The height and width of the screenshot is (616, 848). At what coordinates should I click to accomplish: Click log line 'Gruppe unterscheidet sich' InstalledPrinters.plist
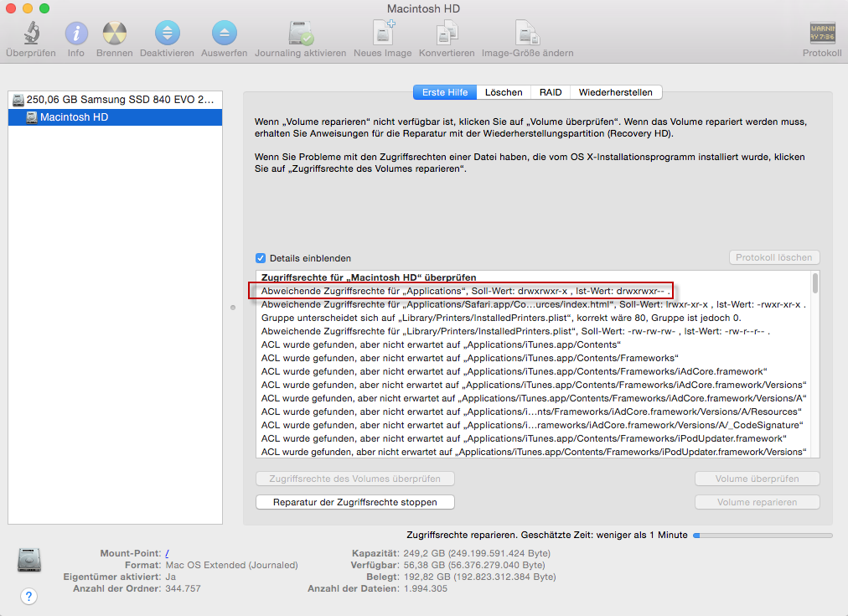click(x=501, y=318)
